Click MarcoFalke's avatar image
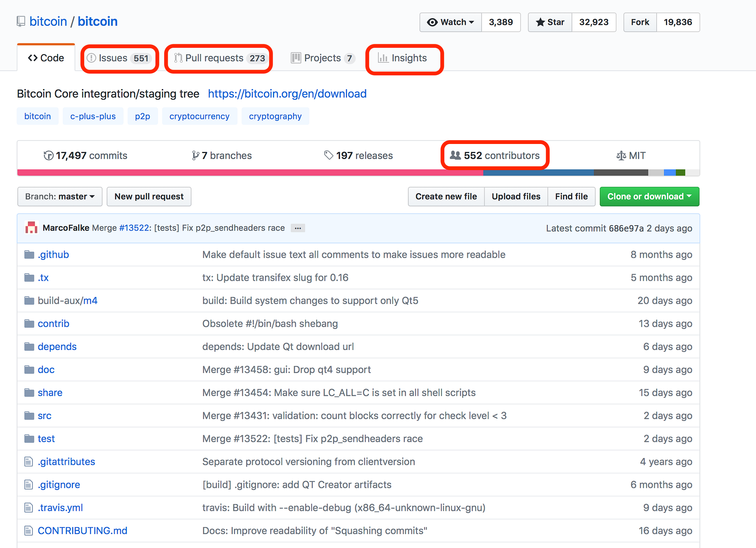 tap(31, 228)
